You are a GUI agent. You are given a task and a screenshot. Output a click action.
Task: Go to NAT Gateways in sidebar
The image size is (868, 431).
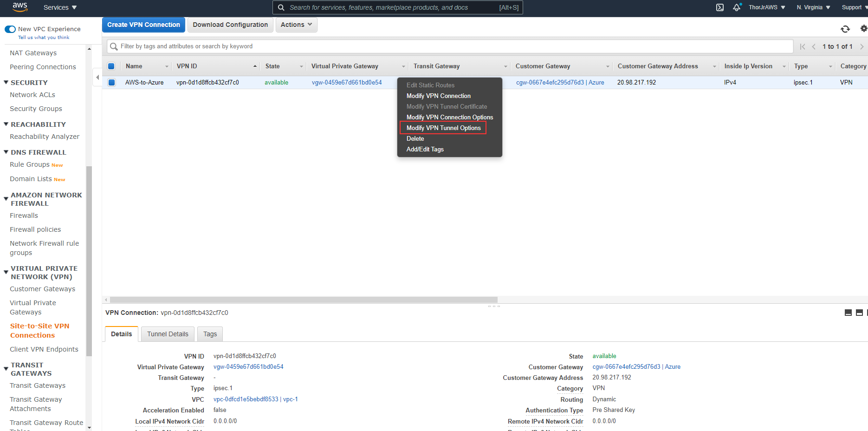pos(33,53)
